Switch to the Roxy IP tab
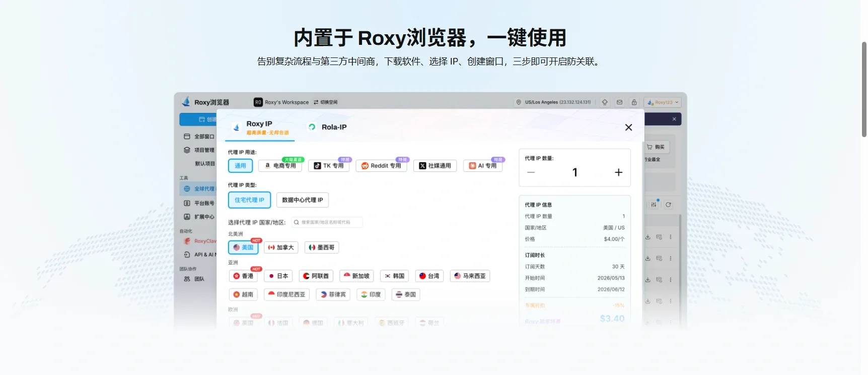 pyautogui.click(x=260, y=128)
